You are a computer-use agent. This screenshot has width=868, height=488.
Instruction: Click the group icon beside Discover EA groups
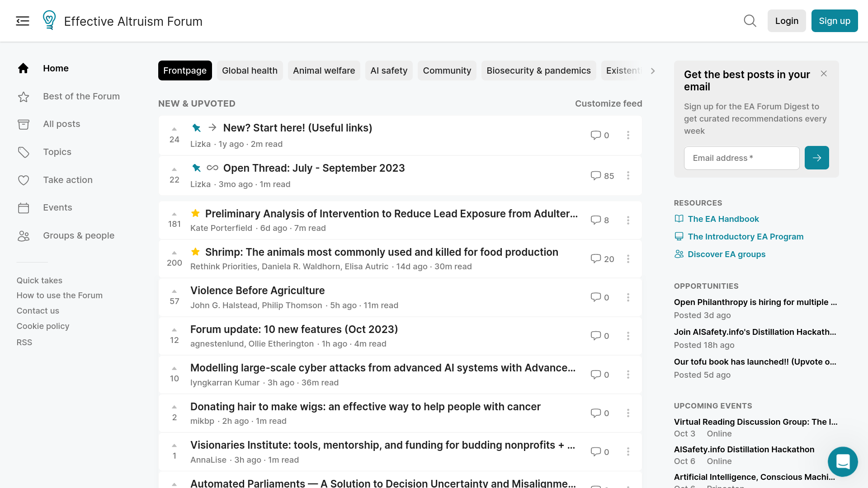pyautogui.click(x=679, y=254)
